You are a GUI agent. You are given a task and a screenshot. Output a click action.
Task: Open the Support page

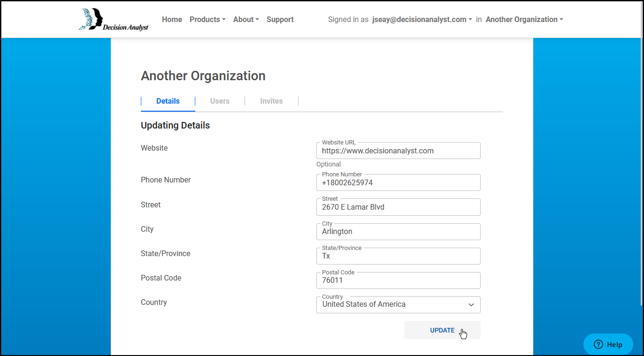point(280,19)
